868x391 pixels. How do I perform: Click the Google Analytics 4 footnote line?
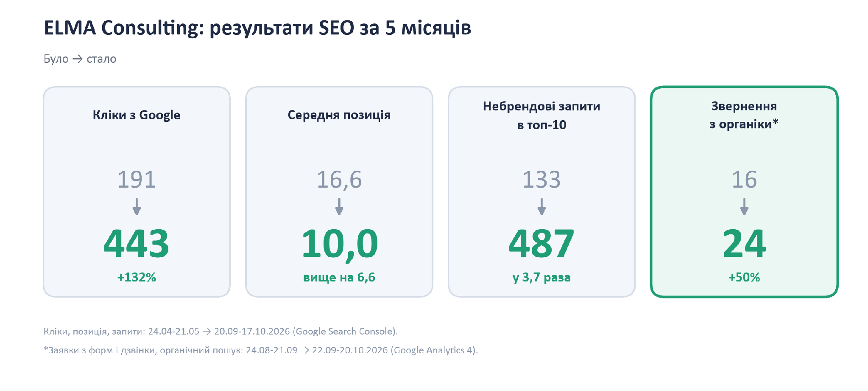point(261,350)
